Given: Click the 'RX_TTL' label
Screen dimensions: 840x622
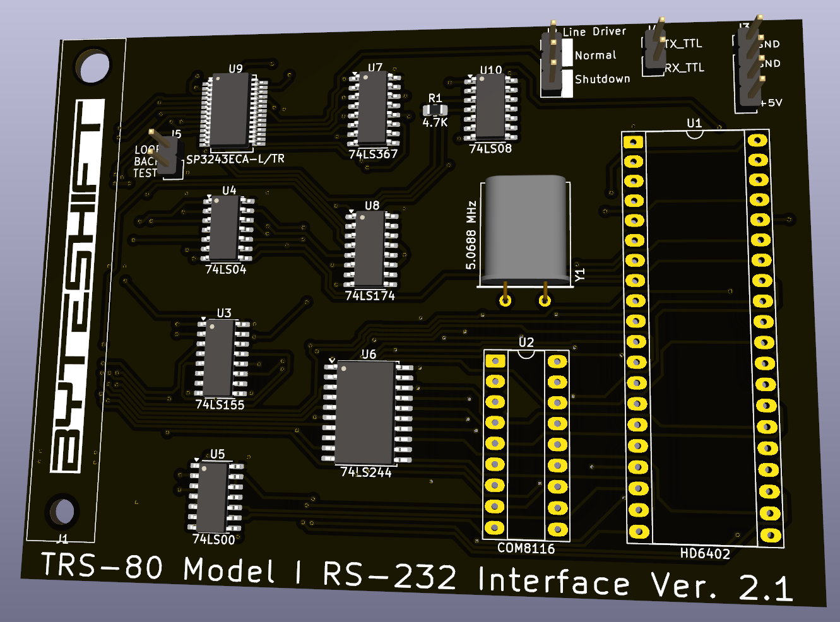Looking at the screenshot, I should 685,67.
